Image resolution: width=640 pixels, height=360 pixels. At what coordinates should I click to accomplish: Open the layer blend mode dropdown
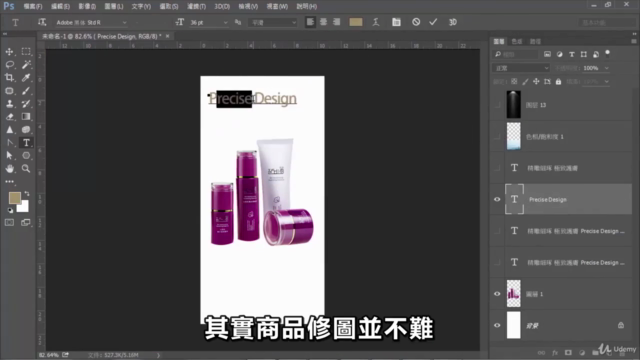522,68
